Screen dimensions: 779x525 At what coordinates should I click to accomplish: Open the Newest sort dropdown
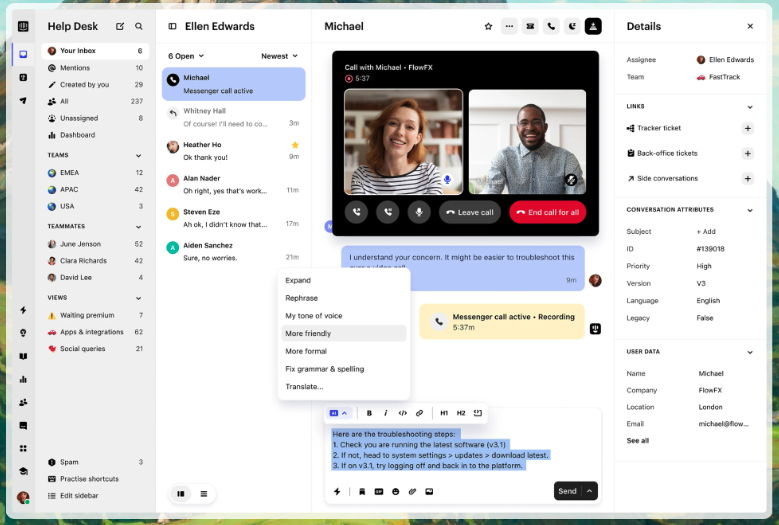279,56
